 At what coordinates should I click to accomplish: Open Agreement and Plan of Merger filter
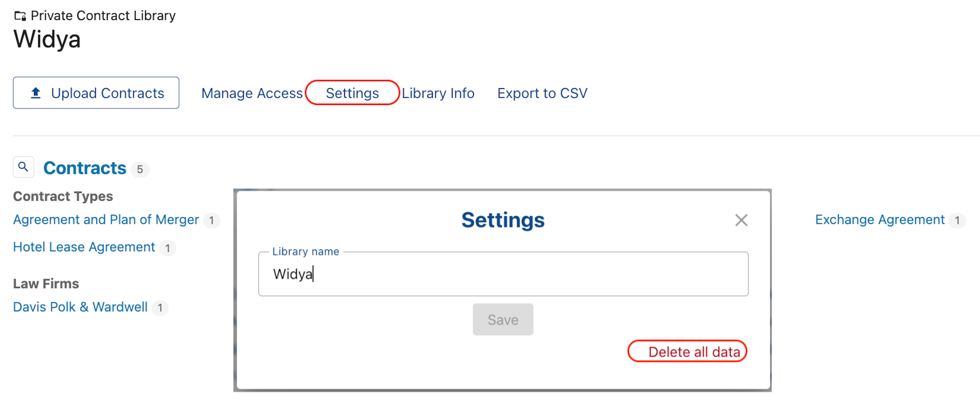[106, 220]
